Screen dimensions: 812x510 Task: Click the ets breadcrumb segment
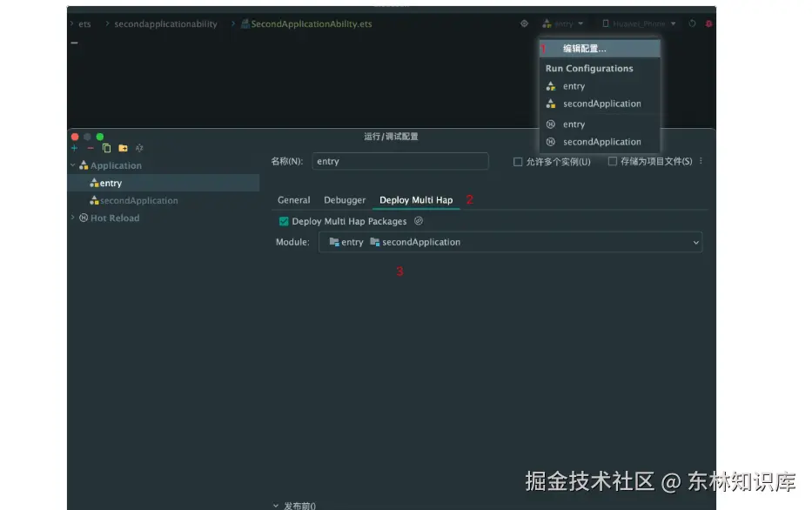[84, 24]
